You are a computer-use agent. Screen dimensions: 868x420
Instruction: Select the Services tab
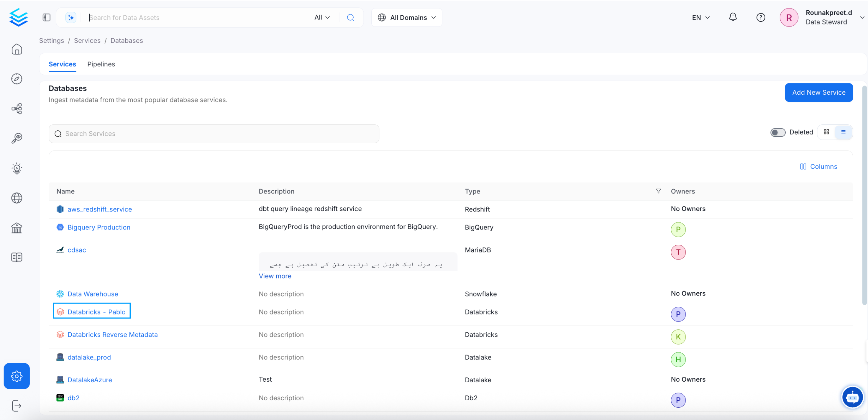coord(62,64)
